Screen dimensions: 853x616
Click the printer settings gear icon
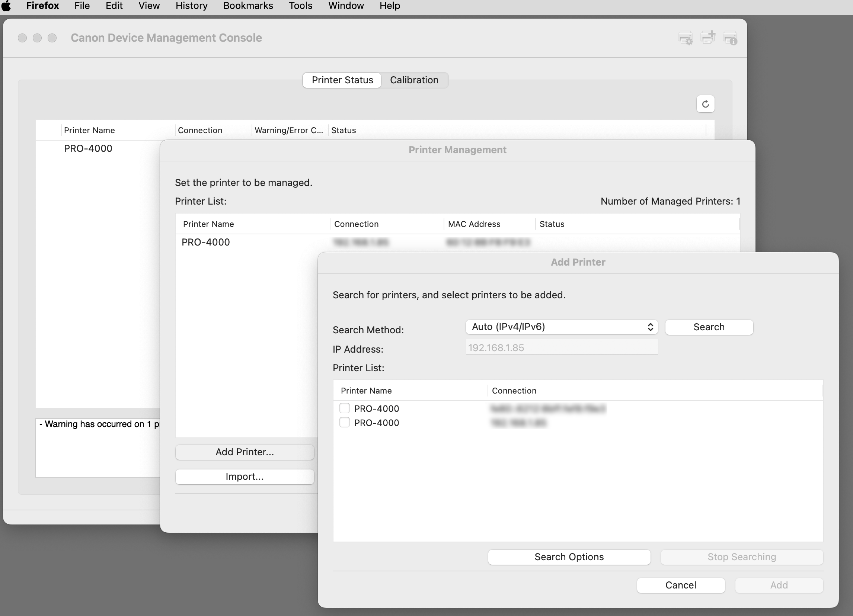click(685, 38)
